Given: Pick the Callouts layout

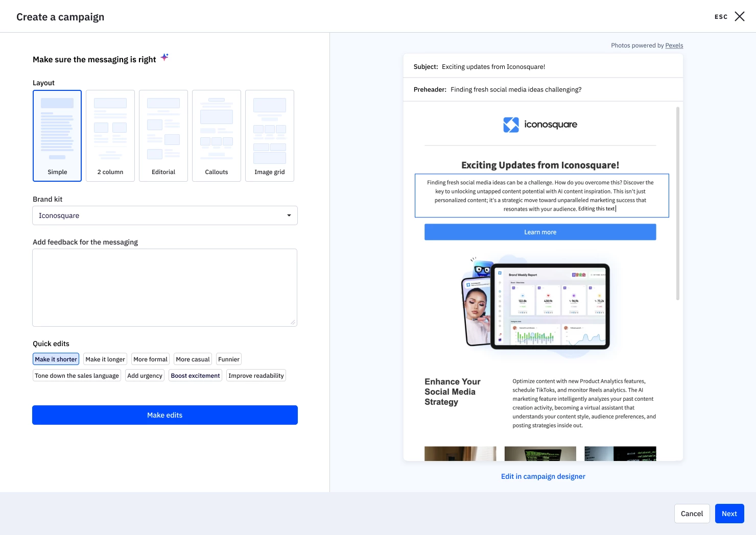Looking at the screenshot, I should point(217,136).
